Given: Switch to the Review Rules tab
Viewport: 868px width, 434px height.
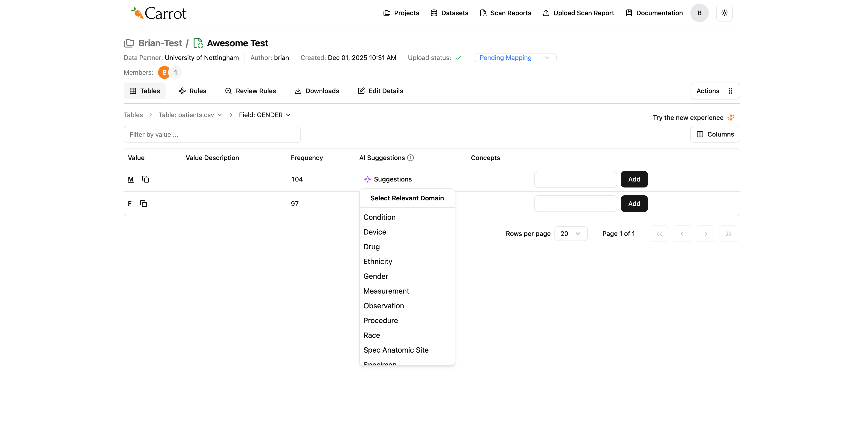Looking at the screenshot, I should (250, 91).
